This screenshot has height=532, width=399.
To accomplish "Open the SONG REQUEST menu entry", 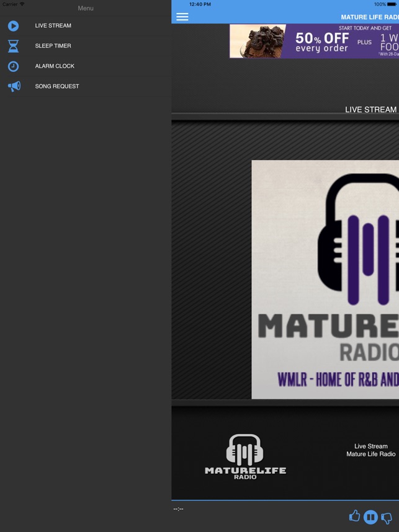I will 57,86.
